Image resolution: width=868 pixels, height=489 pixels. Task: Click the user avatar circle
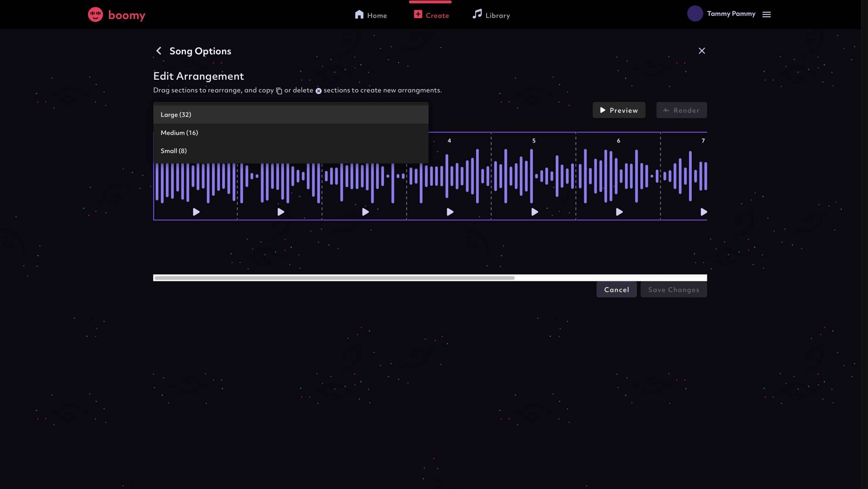click(695, 14)
